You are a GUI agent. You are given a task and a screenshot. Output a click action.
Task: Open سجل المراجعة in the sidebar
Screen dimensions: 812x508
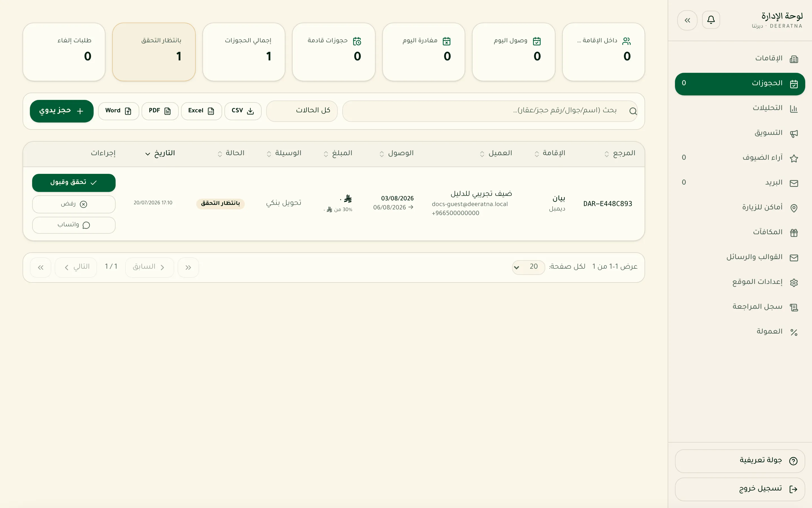(x=740, y=307)
